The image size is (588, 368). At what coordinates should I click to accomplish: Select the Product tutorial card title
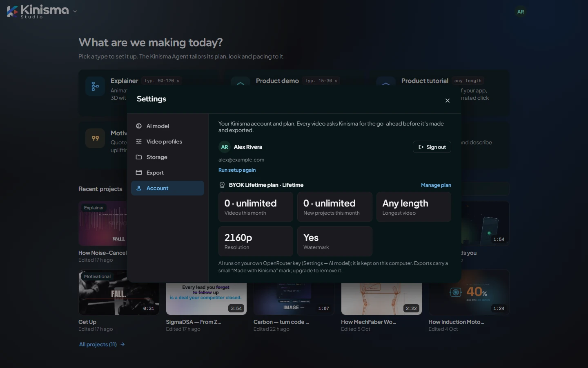point(425,81)
